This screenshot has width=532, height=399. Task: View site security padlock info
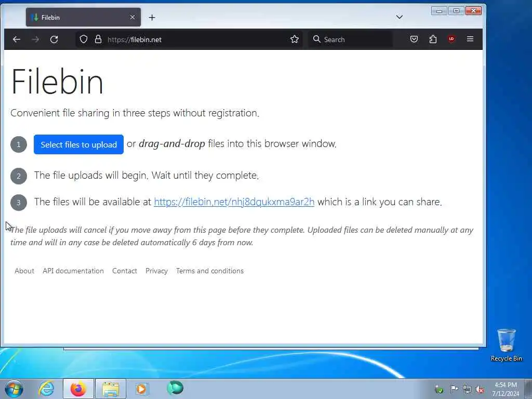click(98, 39)
